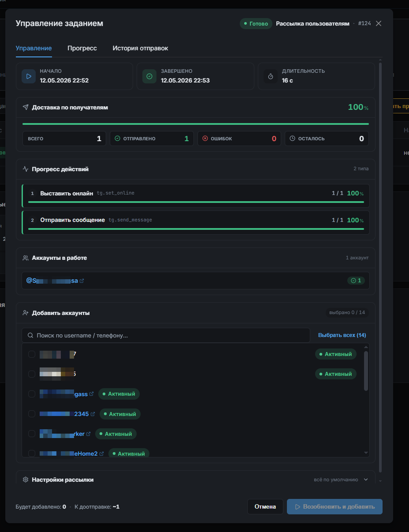409x532 pixels.
Task: Click Активный badge on gass row
Action: (x=119, y=394)
